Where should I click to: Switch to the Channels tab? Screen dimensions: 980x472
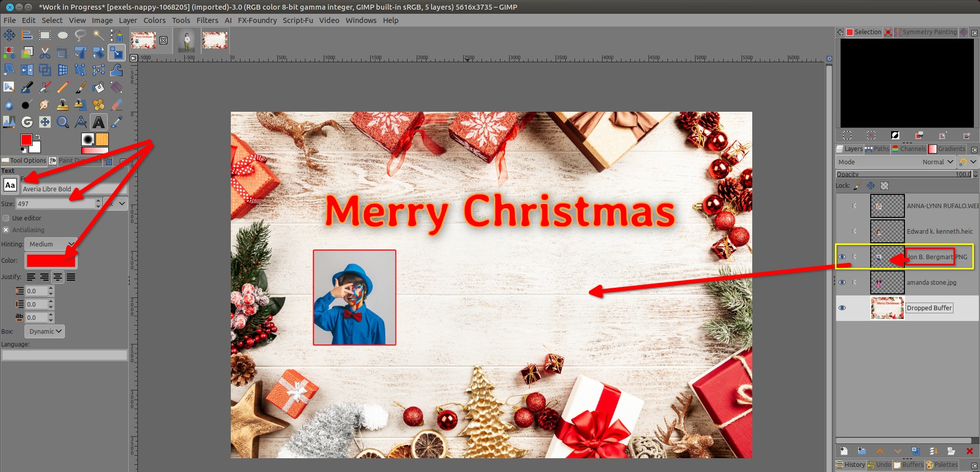coord(909,149)
